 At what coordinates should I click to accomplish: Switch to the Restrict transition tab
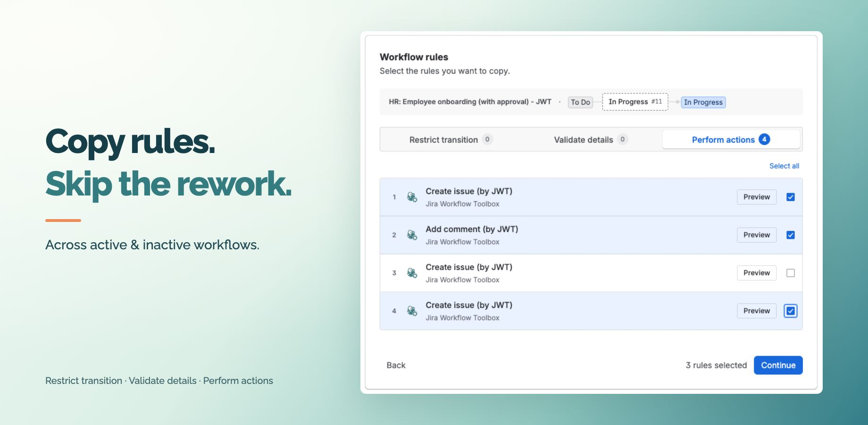(x=451, y=139)
